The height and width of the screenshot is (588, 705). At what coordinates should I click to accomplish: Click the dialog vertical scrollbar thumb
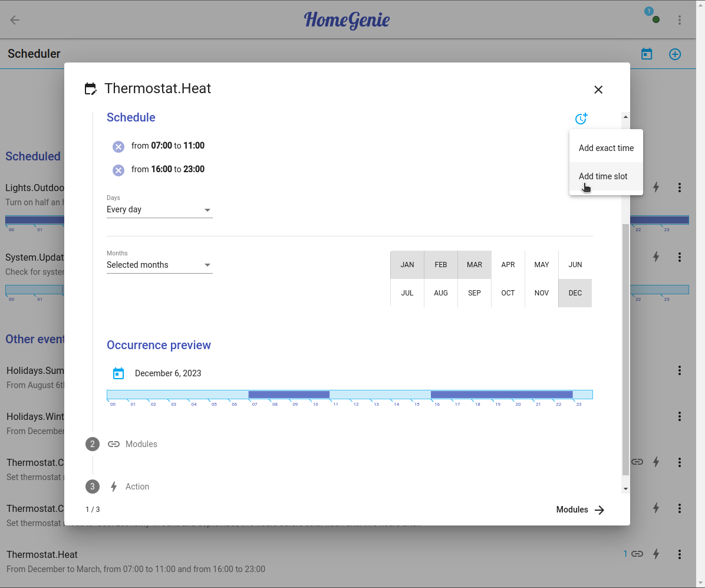(625, 349)
